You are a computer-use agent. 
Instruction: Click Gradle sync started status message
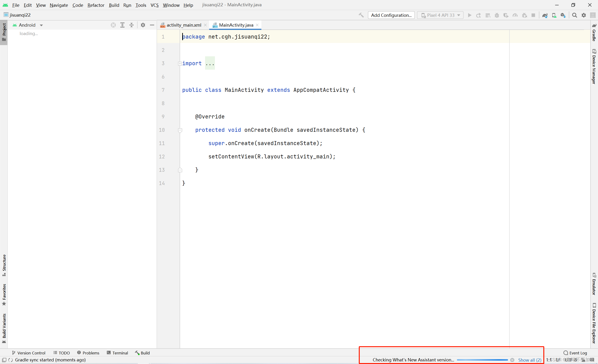pos(50,360)
